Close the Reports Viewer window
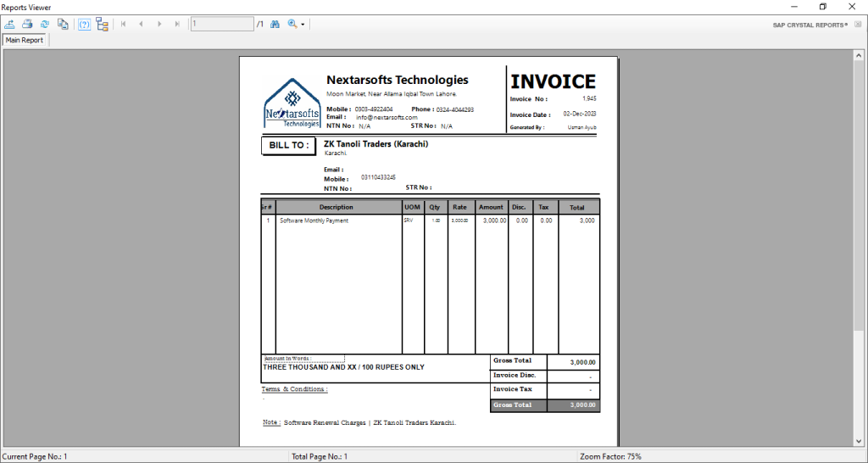Screen dimensions: 868x463 click(x=852, y=7)
